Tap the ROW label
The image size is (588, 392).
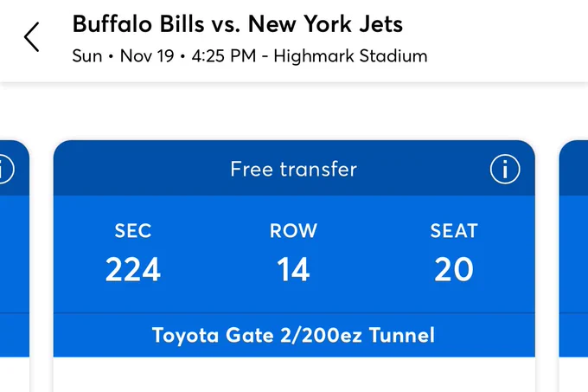click(294, 231)
